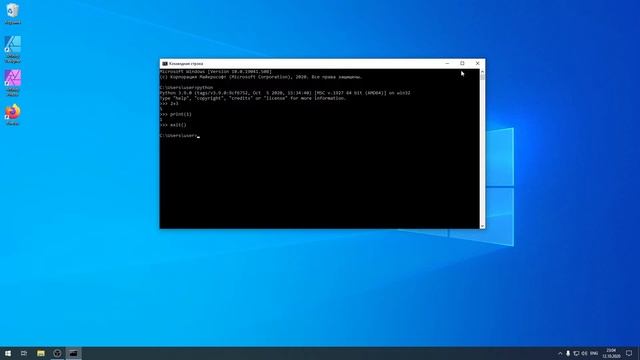
Task: Minimize the Command Prompt window
Action: coord(447,64)
